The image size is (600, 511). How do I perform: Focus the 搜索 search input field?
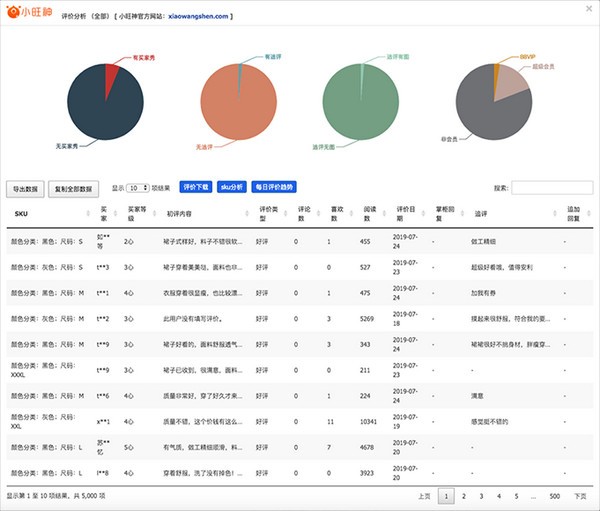click(552, 187)
